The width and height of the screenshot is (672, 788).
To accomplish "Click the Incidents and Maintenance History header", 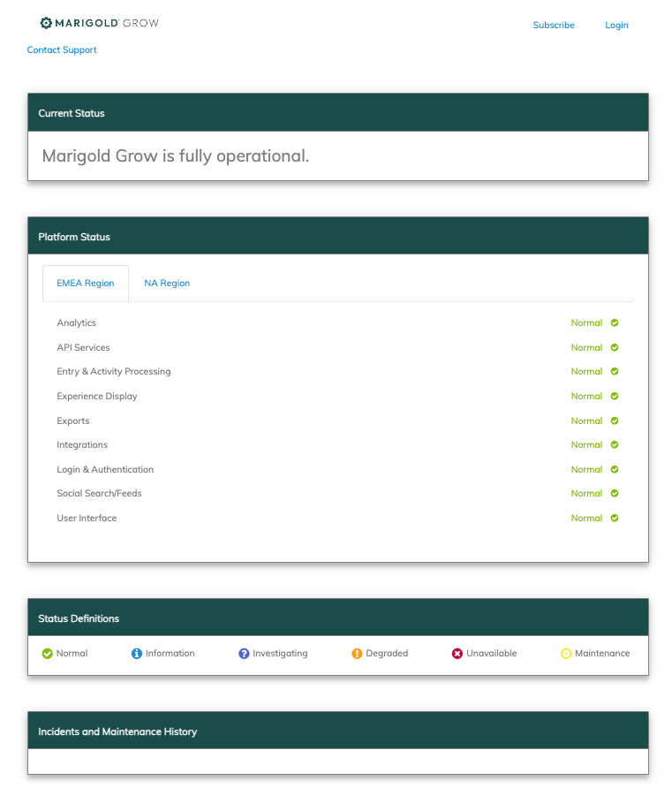I will point(117,731).
